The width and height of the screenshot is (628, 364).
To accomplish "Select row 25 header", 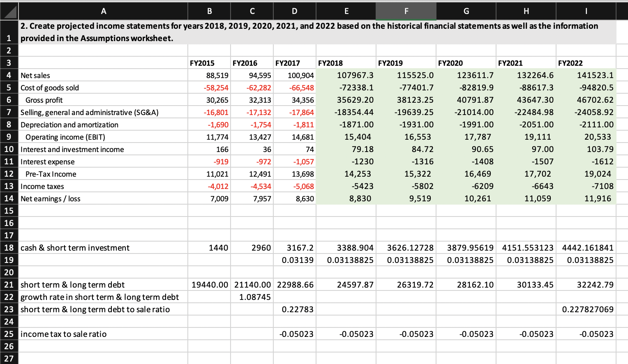I will coord(9,334).
